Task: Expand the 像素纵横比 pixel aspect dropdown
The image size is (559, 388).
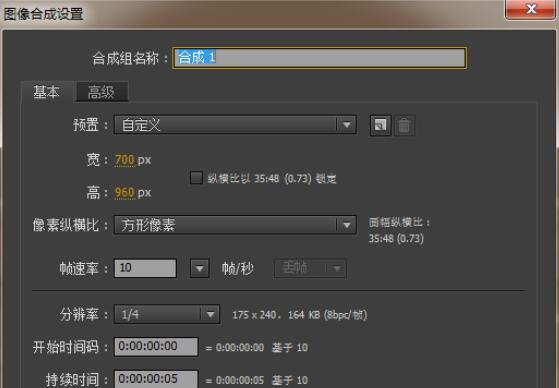Action: point(235,225)
